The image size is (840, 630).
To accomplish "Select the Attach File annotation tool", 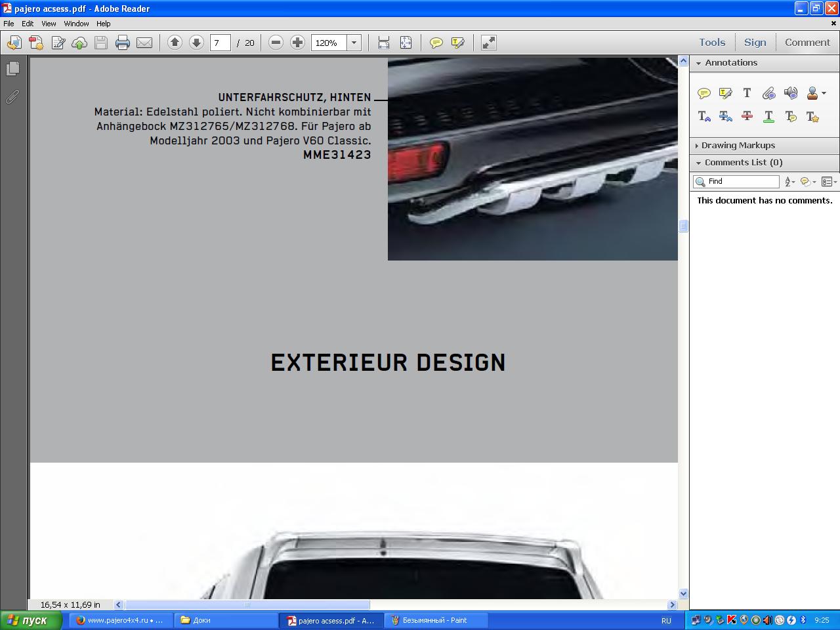I will point(768,93).
